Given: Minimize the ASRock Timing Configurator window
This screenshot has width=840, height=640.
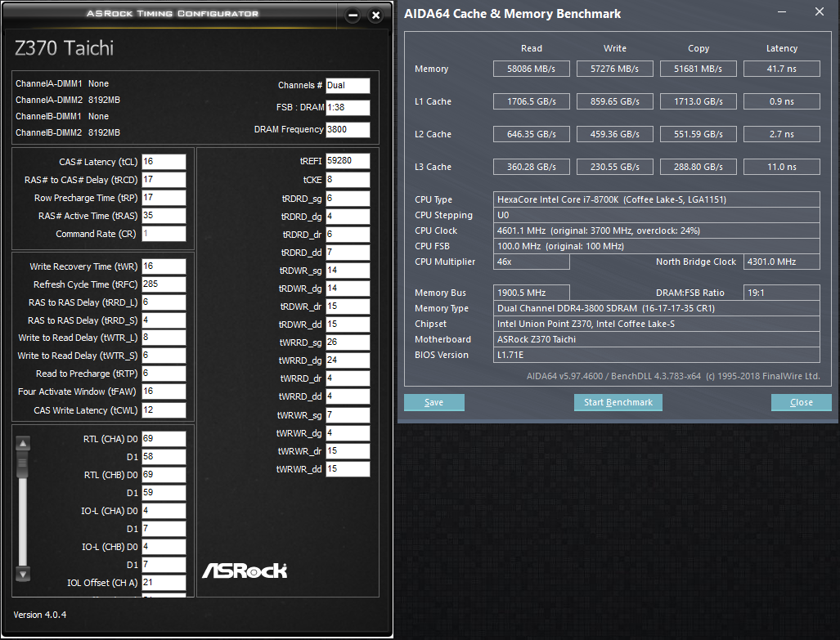Looking at the screenshot, I should tap(353, 16).
